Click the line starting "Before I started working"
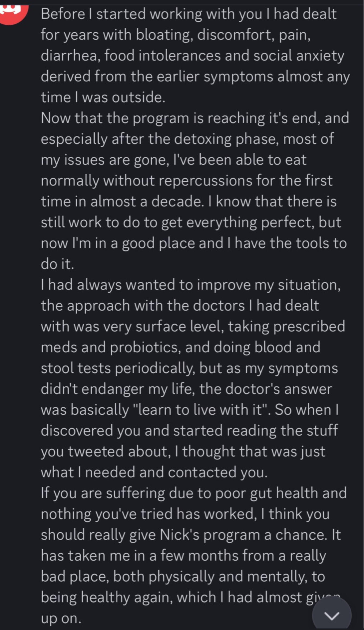Viewport: 364px width, 630px height. [188, 14]
